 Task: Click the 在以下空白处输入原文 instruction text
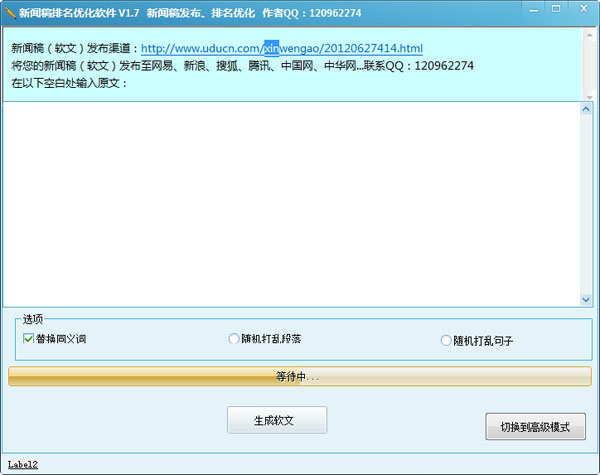(70, 83)
